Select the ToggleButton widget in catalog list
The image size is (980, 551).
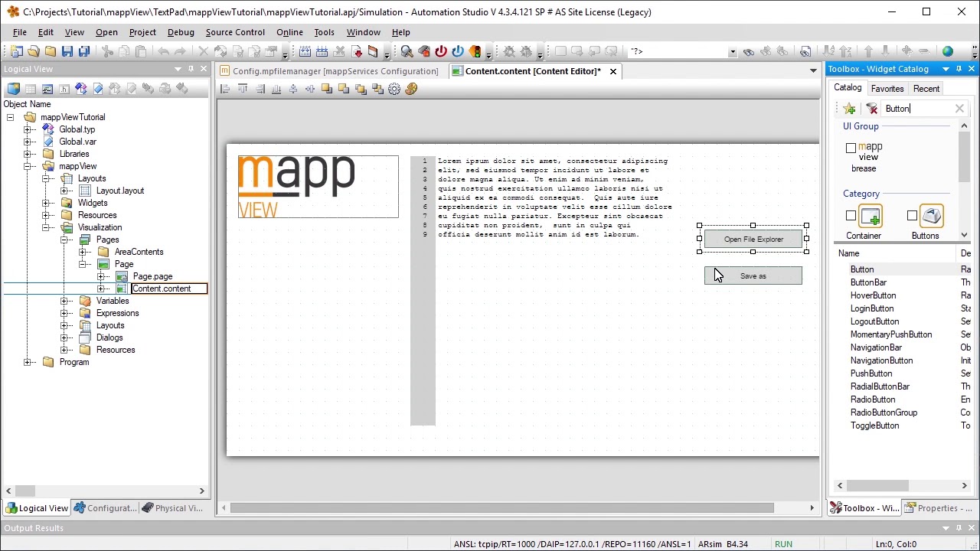point(874,425)
